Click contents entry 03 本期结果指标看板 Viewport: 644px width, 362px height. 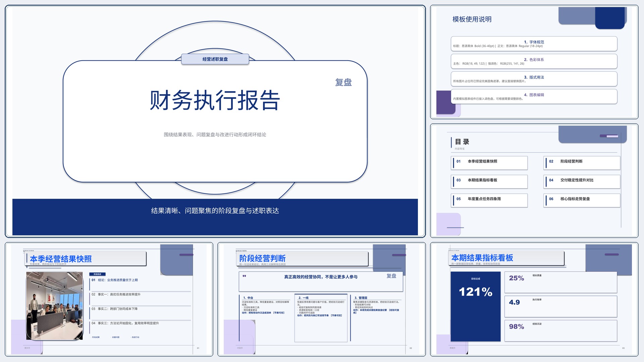pos(489,182)
